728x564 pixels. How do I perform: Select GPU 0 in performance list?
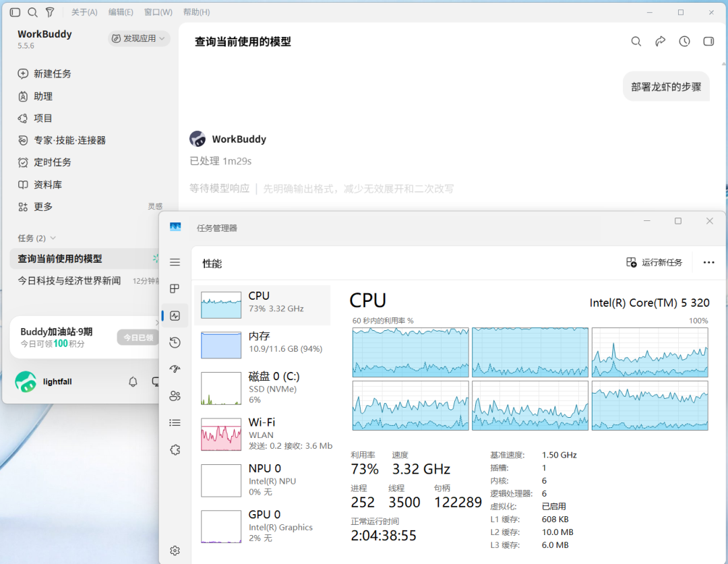point(262,526)
